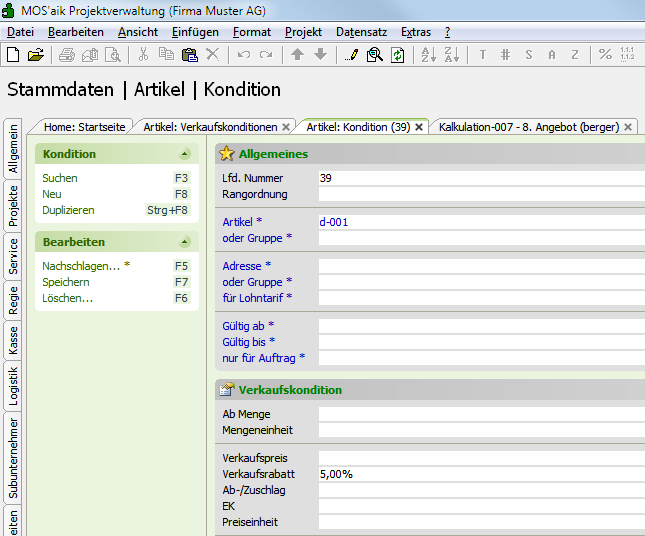Click the Verkaufsrabatt field showing 5,00%

480,474
